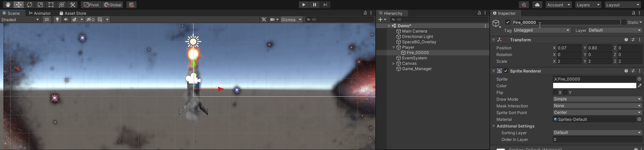Open the Layer Default dropdown

click(615, 30)
